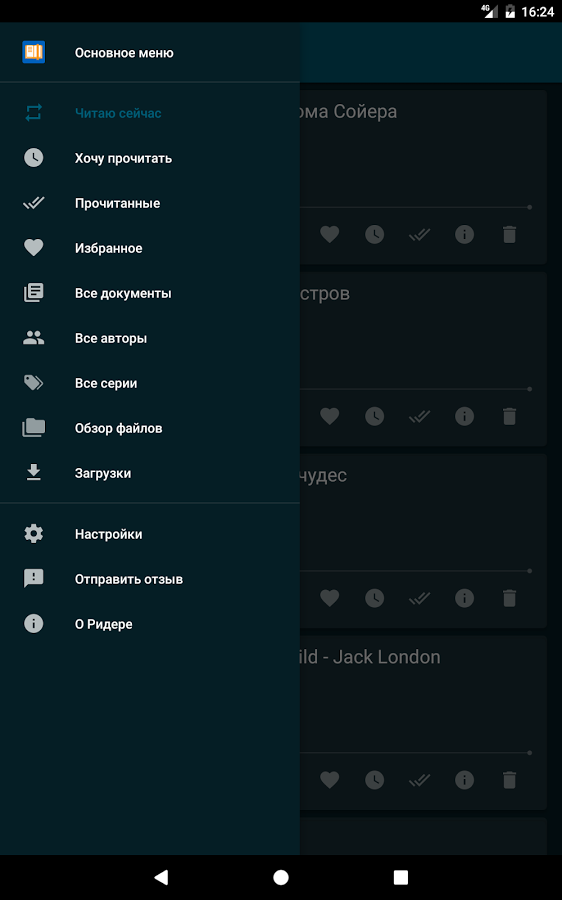Open the Настройки gear icon
The image size is (562, 900).
(33, 534)
